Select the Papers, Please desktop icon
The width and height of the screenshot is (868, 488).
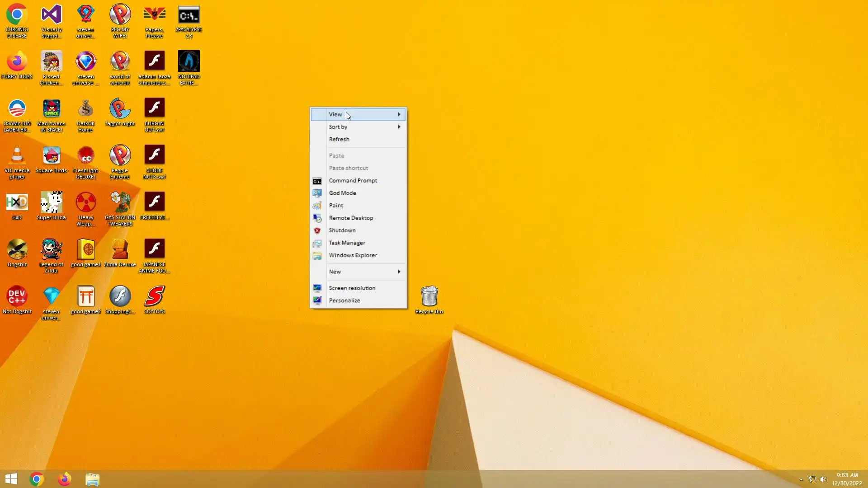click(154, 16)
